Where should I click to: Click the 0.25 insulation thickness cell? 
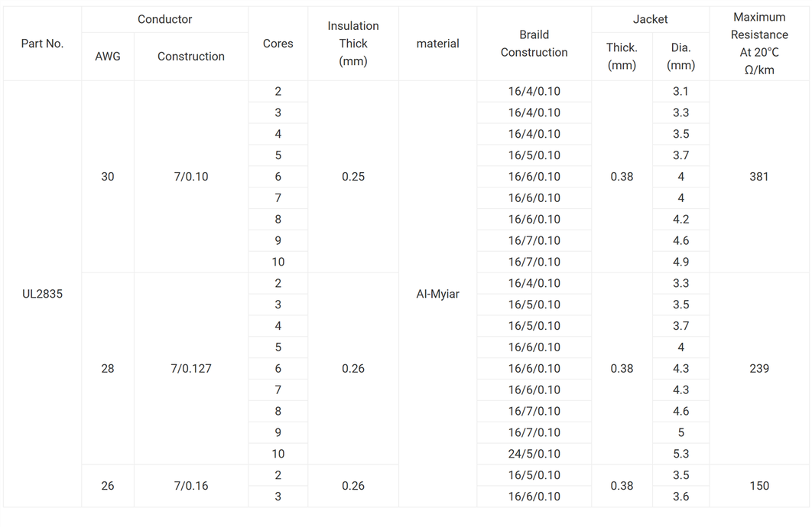[353, 176]
